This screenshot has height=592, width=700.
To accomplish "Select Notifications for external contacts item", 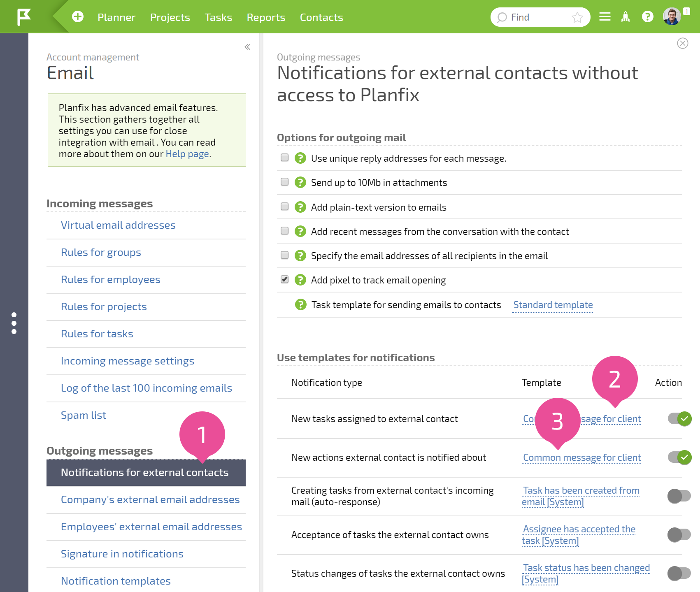I will coord(146,472).
